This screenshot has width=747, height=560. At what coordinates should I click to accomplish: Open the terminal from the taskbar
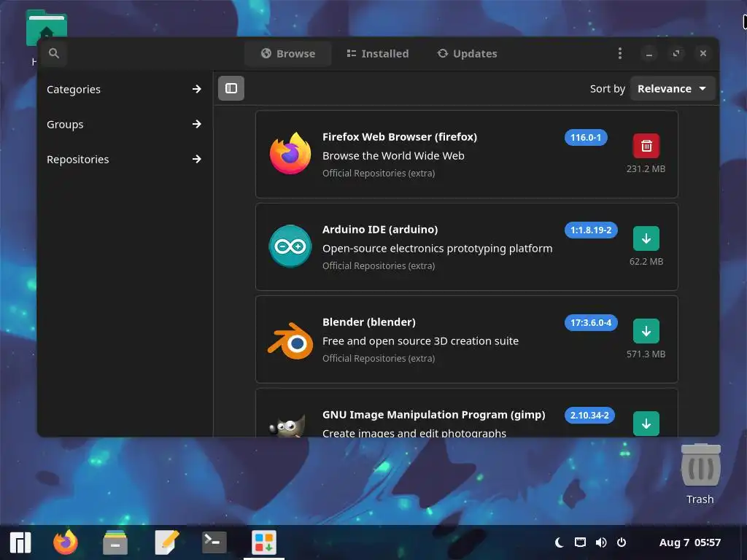coord(214,542)
